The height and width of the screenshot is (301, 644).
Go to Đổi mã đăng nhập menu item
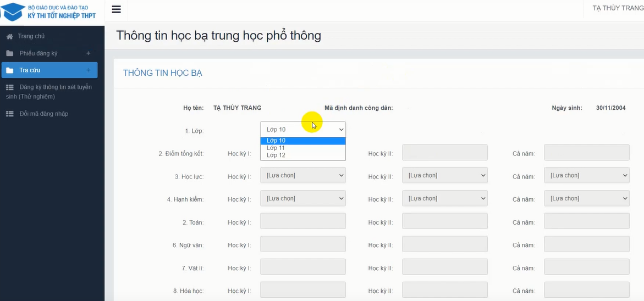point(43,114)
